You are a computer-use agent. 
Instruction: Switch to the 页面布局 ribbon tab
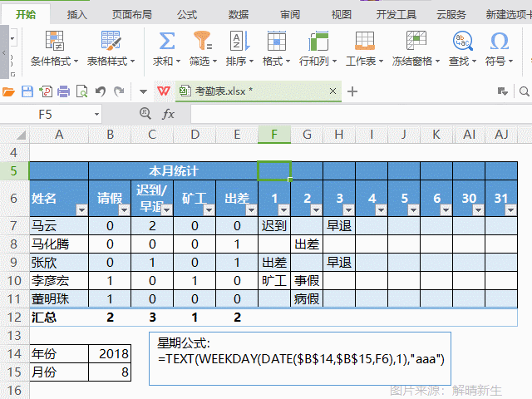132,15
